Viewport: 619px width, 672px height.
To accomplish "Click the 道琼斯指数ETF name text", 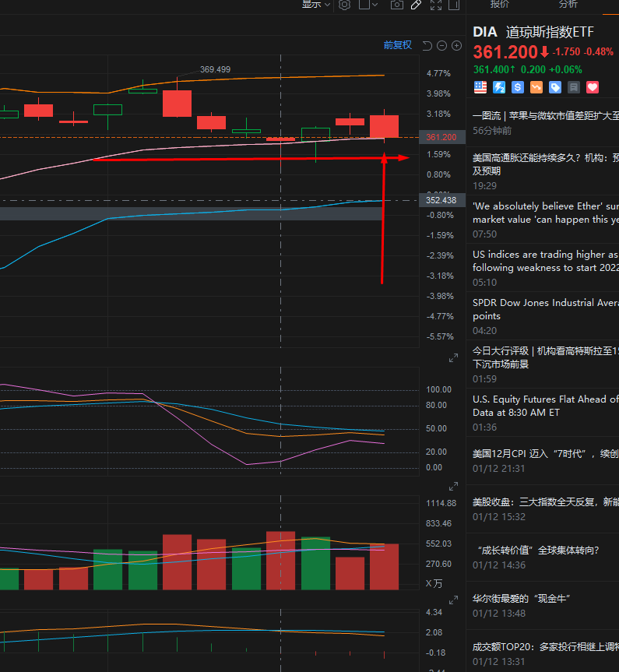I will click(x=550, y=32).
